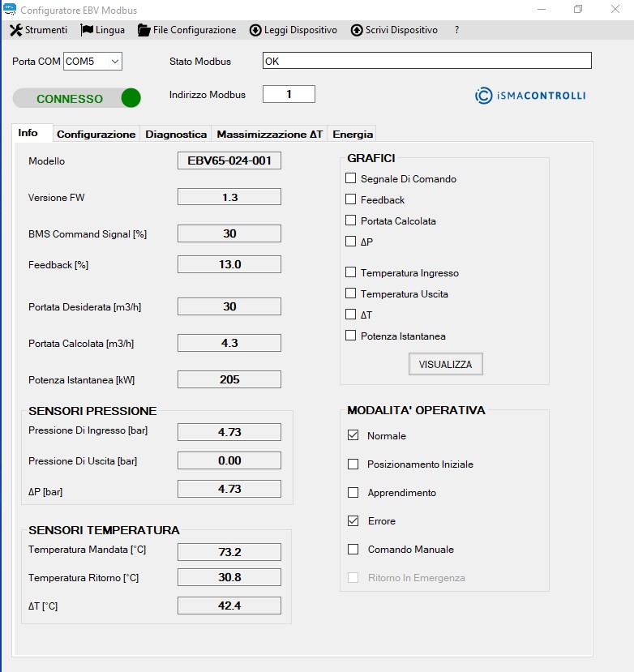Tick the Potenza Istantanea checkbox
Viewport: 634px width, 672px height.
[351, 336]
